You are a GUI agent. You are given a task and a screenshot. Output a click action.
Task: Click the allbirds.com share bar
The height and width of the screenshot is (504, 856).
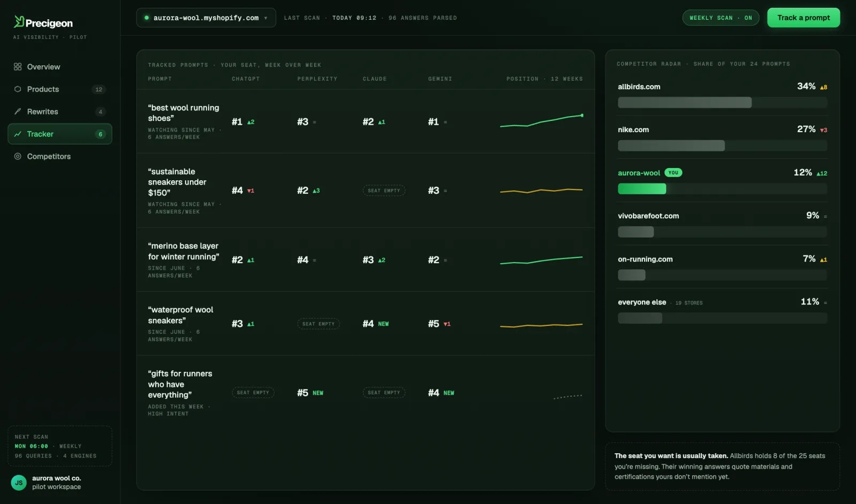(x=722, y=103)
